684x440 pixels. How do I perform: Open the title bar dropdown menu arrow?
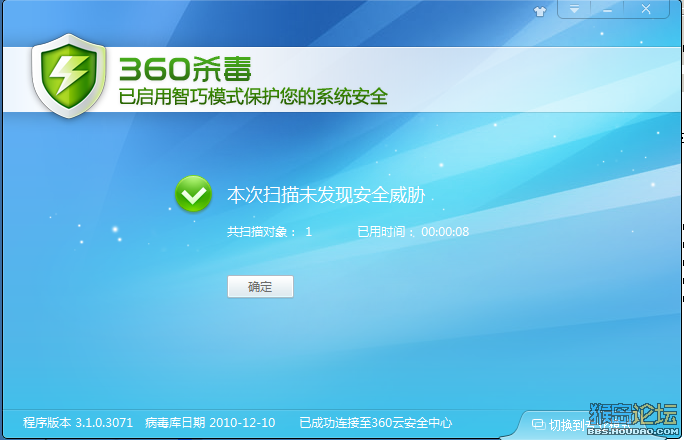[x=574, y=9]
